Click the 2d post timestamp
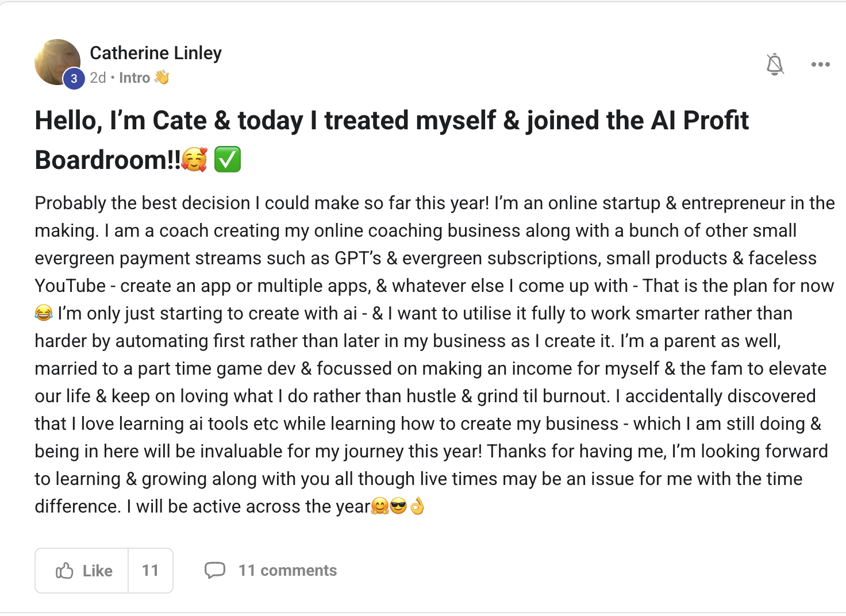The image size is (846, 616). point(98,78)
